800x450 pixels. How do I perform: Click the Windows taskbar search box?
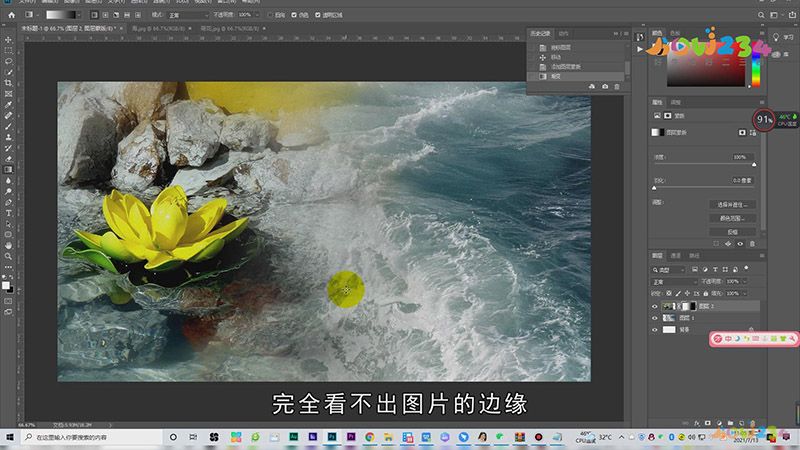coord(92,437)
